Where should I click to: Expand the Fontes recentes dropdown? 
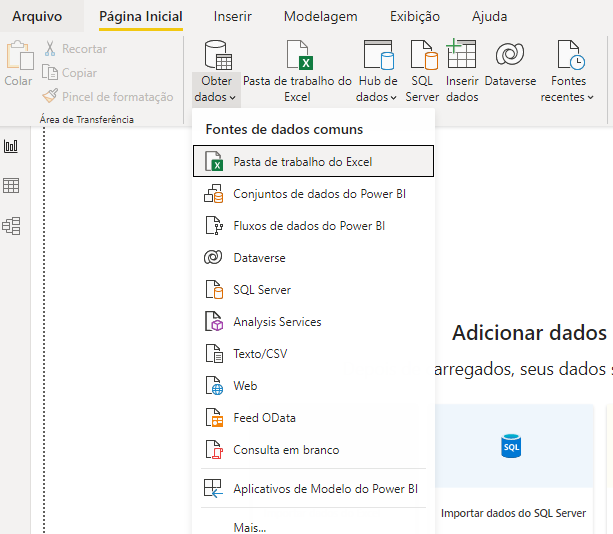(x=590, y=97)
